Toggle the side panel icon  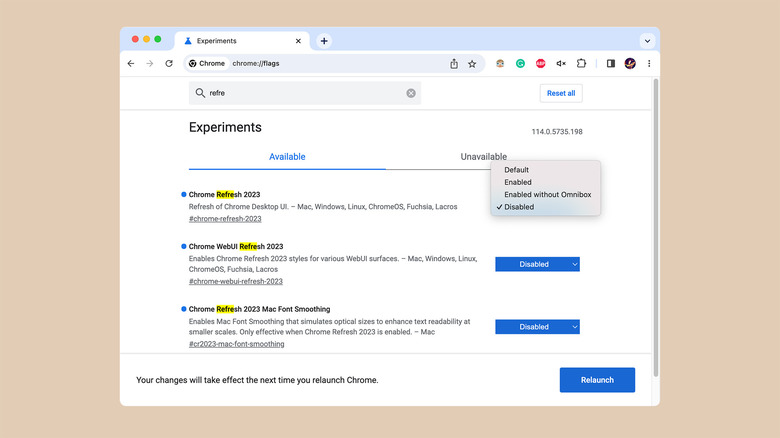[x=611, y=64]
